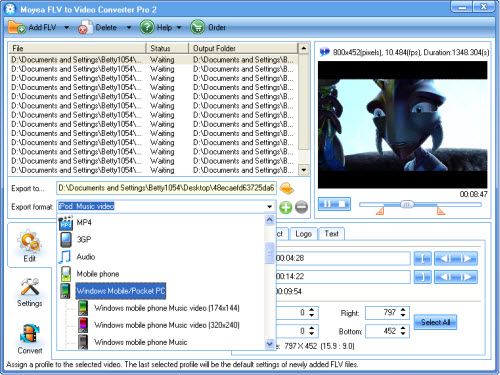500x375 pixels.
Task: Switch to the Text tab
Action: [x=332, y=234]
